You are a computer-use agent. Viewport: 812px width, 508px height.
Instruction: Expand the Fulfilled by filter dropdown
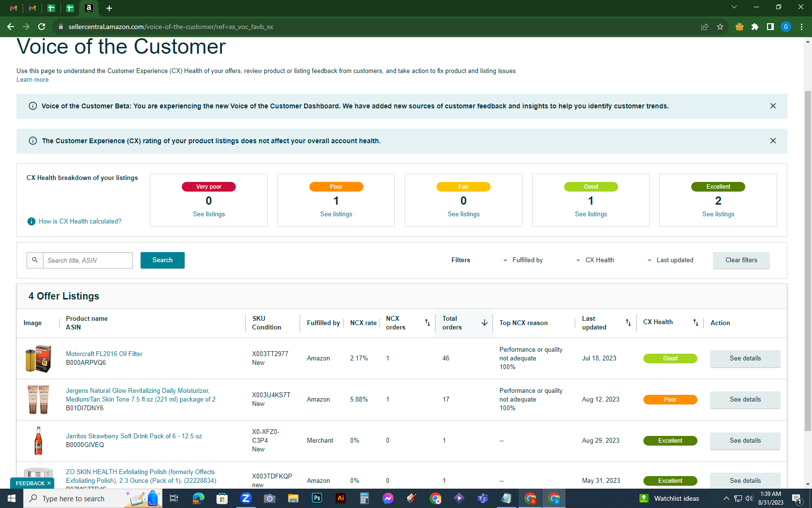pyautogui.click(x=523, y=260)
